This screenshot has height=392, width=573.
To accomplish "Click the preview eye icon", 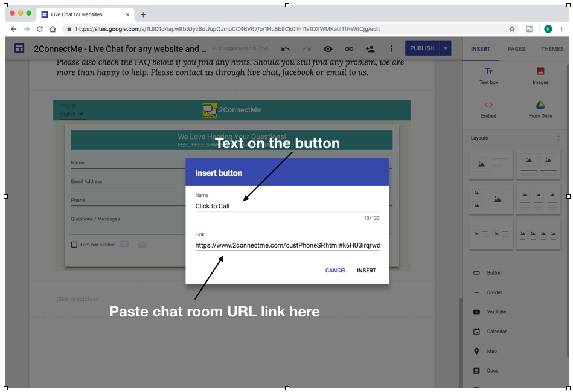I will 328,49.
